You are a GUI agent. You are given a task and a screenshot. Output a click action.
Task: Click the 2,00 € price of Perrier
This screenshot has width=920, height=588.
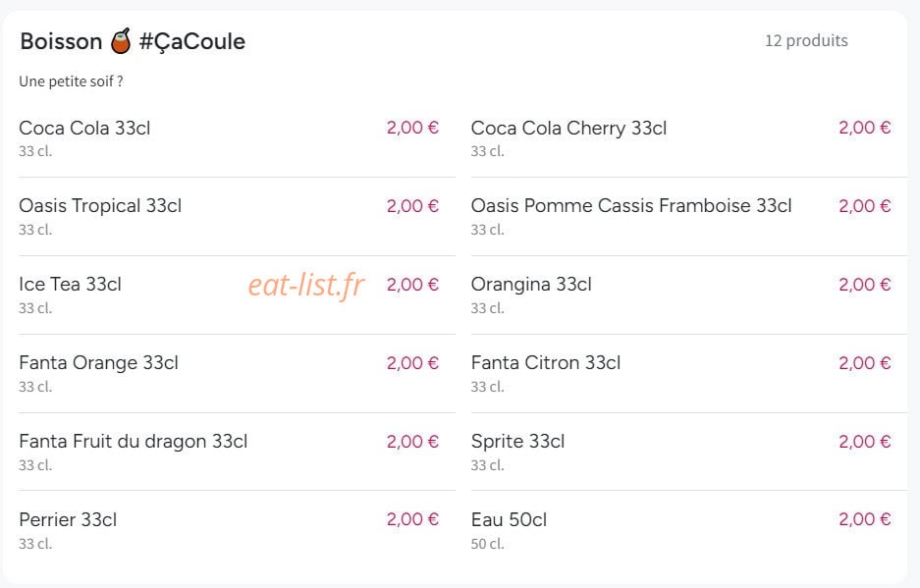(x=412, y=518)
